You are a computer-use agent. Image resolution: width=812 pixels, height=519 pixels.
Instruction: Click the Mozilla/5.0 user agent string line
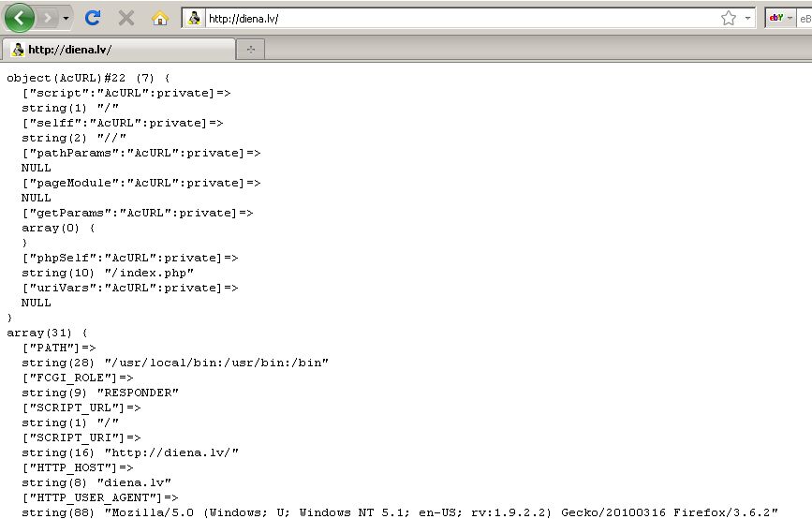[x=400, y=512]
